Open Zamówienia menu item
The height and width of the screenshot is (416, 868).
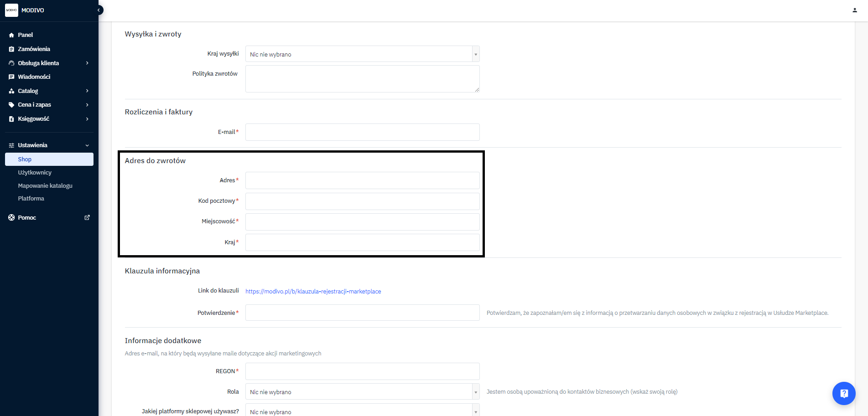[x=34, y=49]
